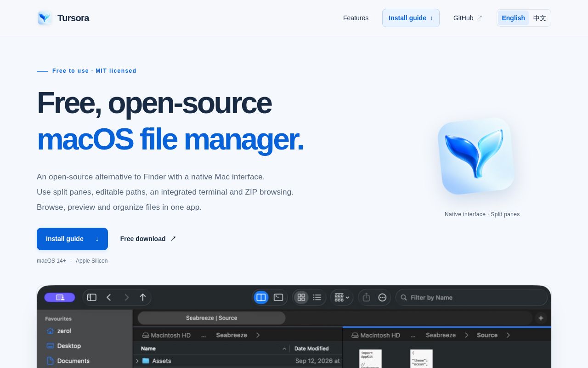Click Macintosh HD in the path ending at Source
Viewport: 588px width, 368px height.
(x=380, y=335)
